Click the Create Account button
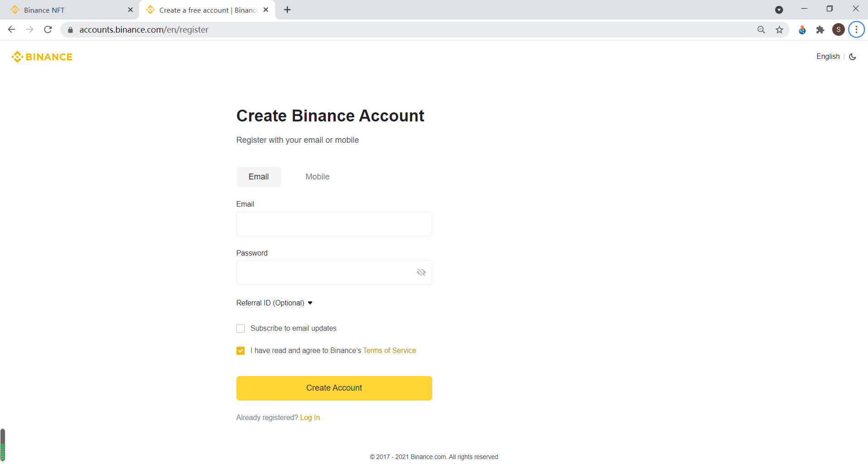The width and height of the screenshot is (868, 464). (334, 388)
